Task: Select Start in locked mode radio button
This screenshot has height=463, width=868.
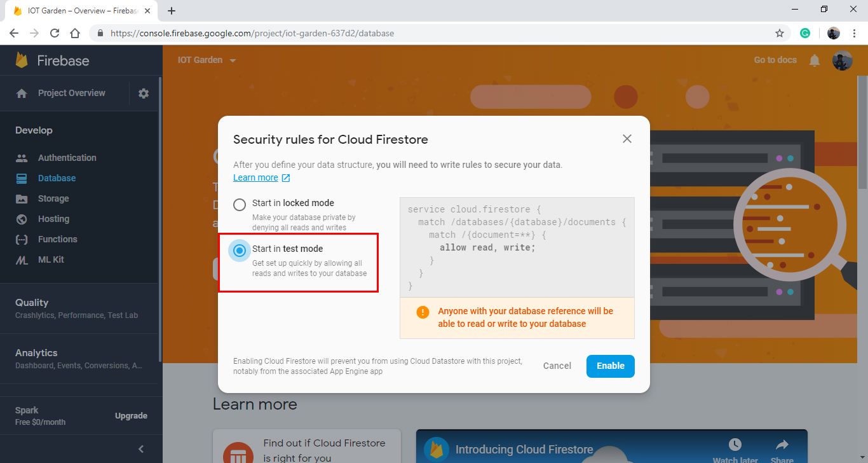Action: 240,205
